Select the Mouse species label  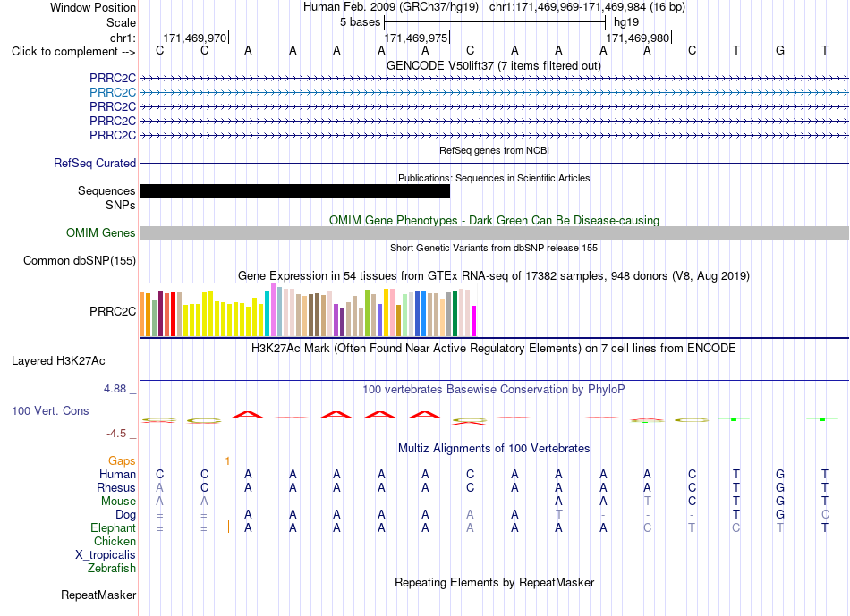(118, 502)
